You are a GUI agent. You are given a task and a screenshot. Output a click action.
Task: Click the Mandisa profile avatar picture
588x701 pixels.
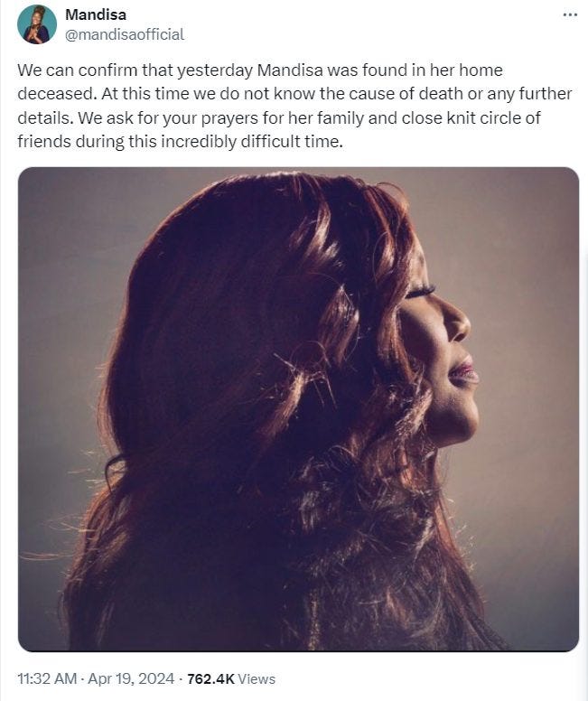pos(37,24)
